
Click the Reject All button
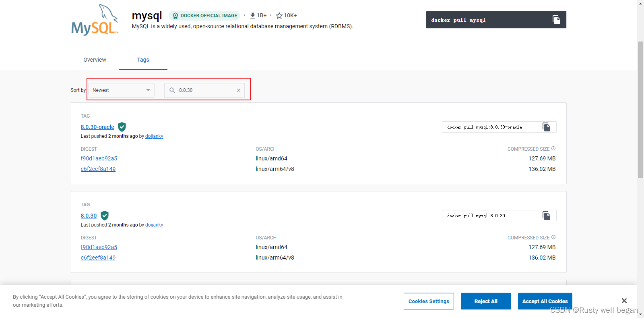point(486,301)
